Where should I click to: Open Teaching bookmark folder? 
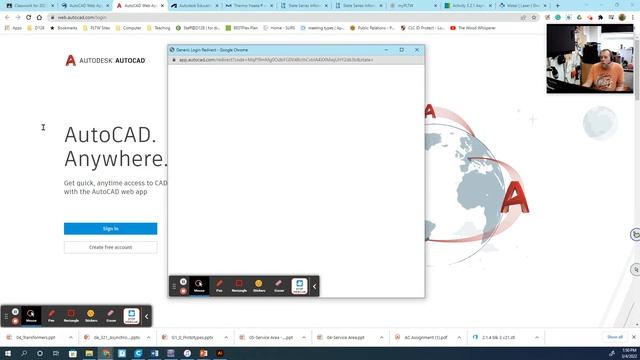(x=158, y=28)
